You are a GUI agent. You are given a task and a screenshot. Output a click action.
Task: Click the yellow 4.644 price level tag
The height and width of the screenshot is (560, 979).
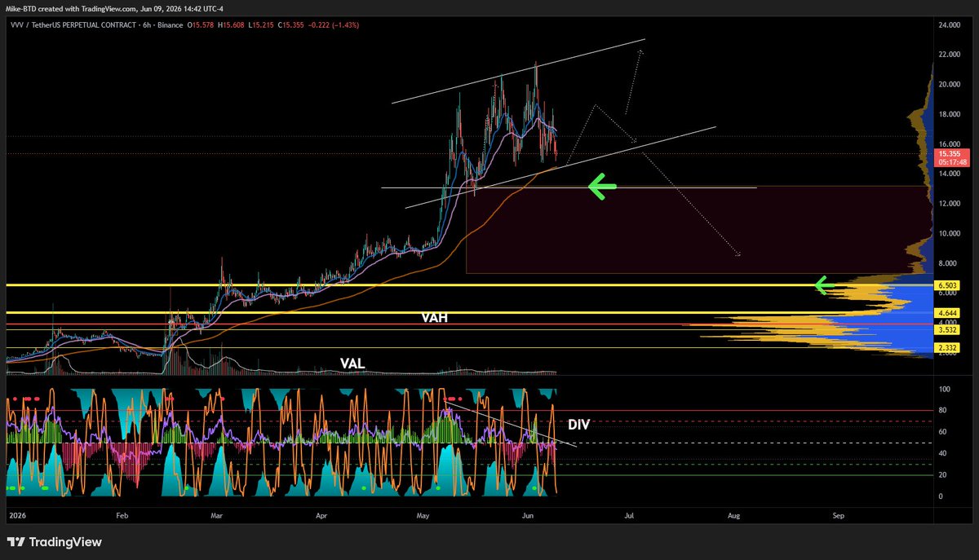click(948, 313)
